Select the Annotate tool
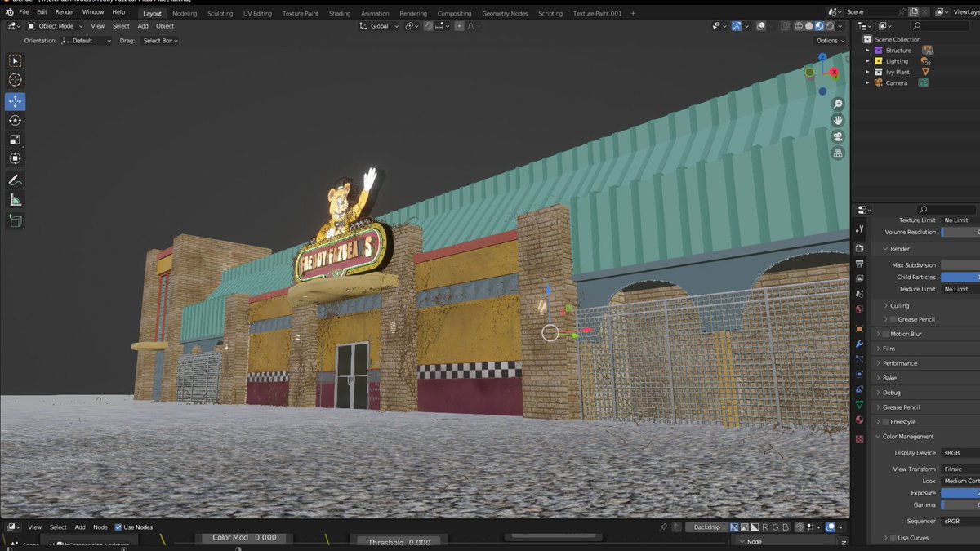This screenshot has height=551, width=980. tap(15, 180)
